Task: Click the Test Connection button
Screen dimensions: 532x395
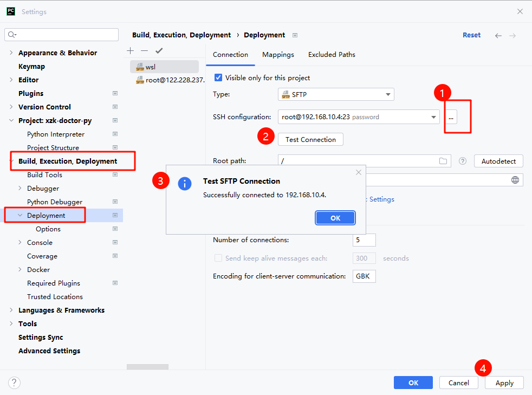Action: pyautogui.click(x=310, y=139)
